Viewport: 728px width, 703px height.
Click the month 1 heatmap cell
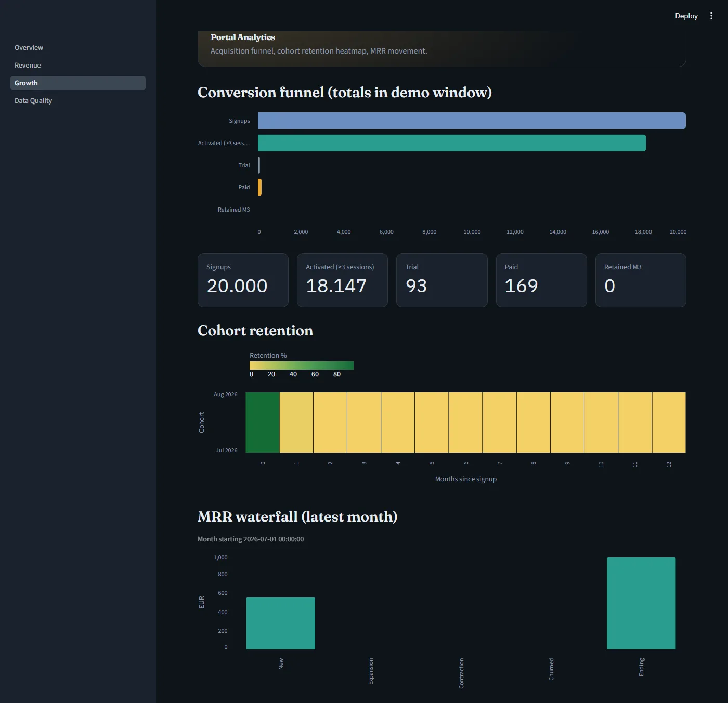click(x=296, y=422)
